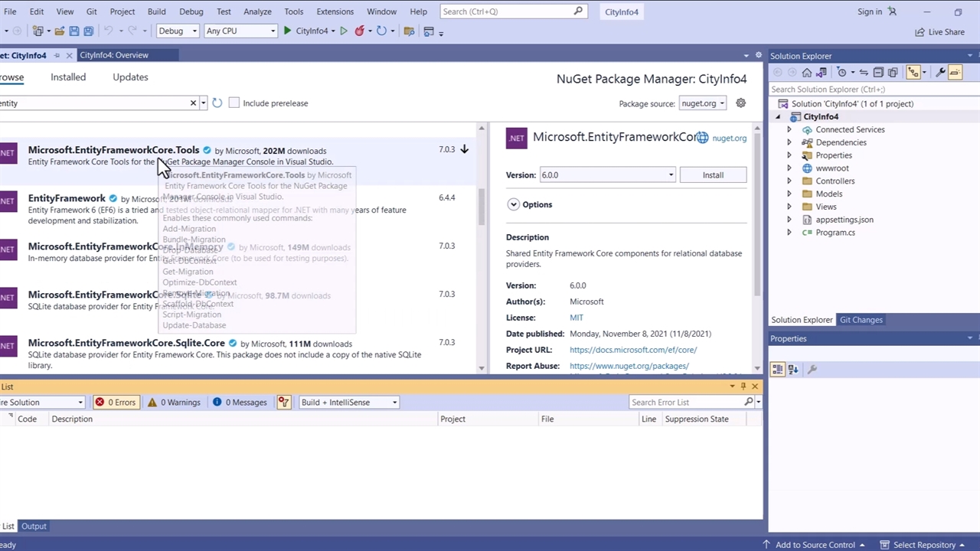This screenshot has width=980, height=551.
Task: Open NuGet settings gear icon
Action: (740, 103)
